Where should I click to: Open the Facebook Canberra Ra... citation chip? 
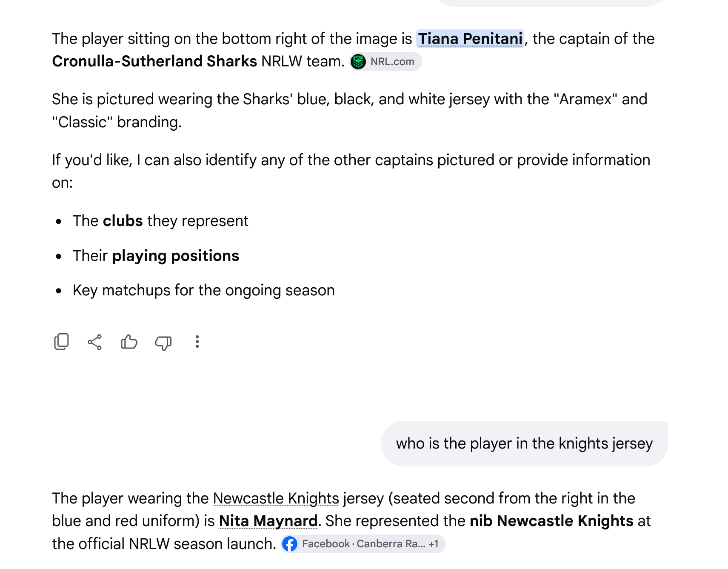[363, 544]
